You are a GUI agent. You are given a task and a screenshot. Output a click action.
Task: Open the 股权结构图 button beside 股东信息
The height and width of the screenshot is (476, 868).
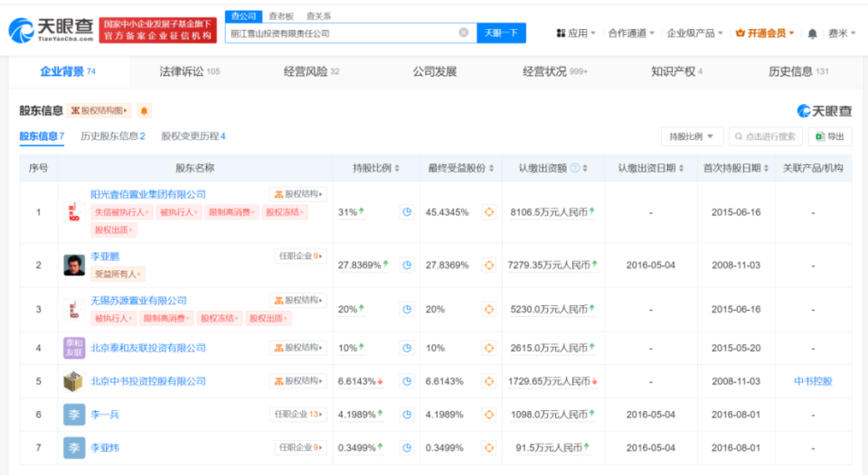[x=99, y=110]
